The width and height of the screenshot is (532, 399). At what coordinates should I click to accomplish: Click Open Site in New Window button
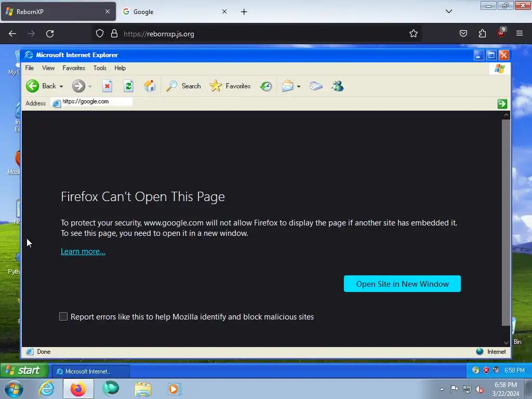[x=402, y=284]
